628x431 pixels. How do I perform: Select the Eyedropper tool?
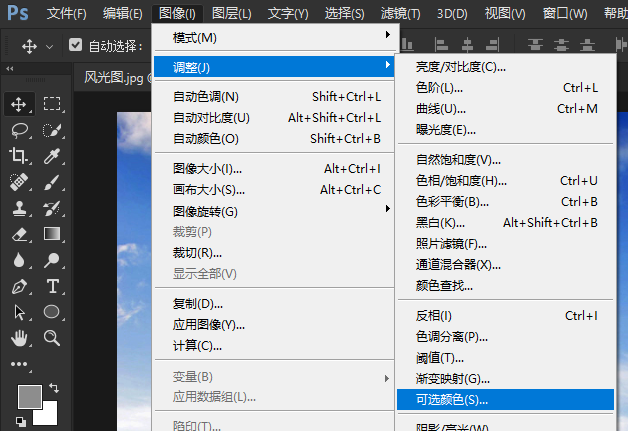pos(52,156)
